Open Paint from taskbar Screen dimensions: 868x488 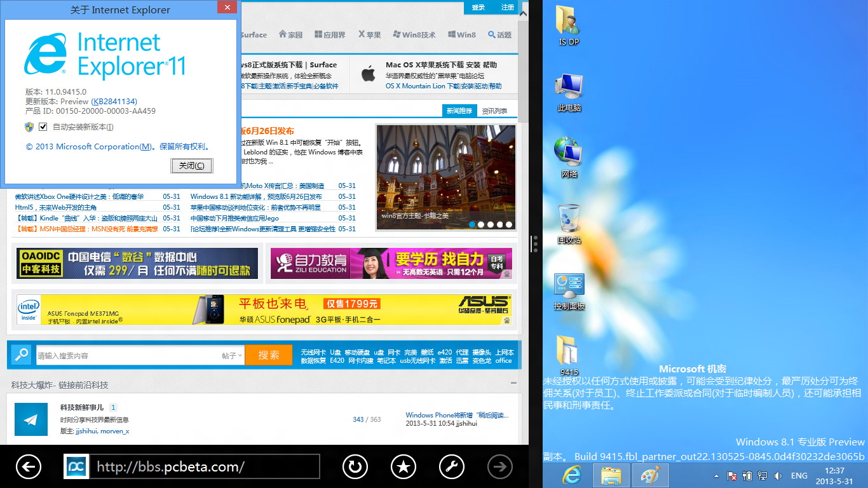[650, 475]
